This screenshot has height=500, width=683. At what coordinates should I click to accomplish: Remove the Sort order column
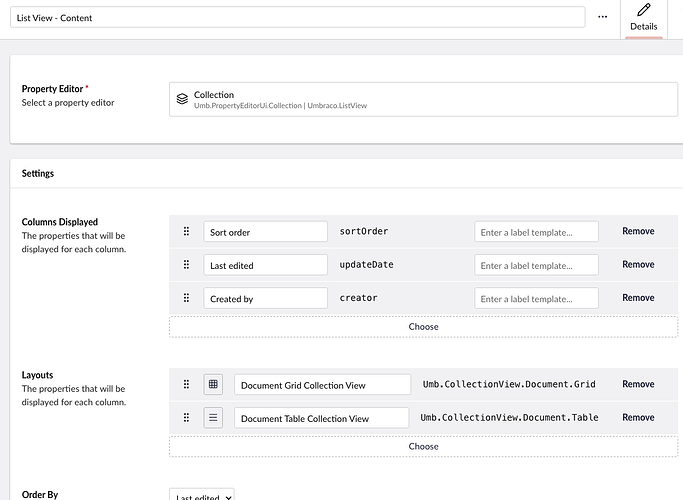(638, 231)
